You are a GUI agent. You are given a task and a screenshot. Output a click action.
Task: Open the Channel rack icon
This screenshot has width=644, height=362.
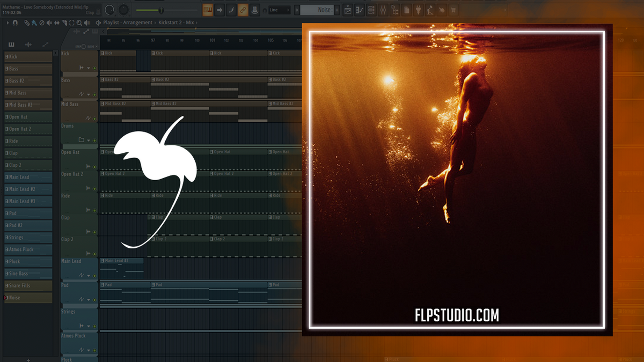click(371, 9)
